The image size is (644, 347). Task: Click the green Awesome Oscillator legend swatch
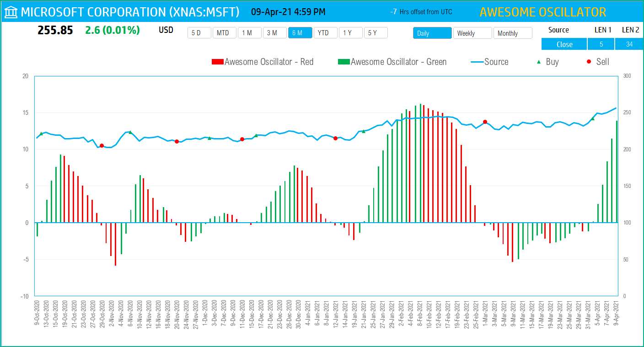click(x=343, y=62)
